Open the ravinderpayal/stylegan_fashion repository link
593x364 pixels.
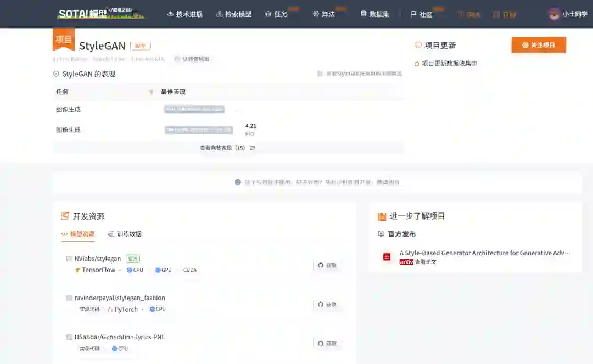[x=120, y=298]
